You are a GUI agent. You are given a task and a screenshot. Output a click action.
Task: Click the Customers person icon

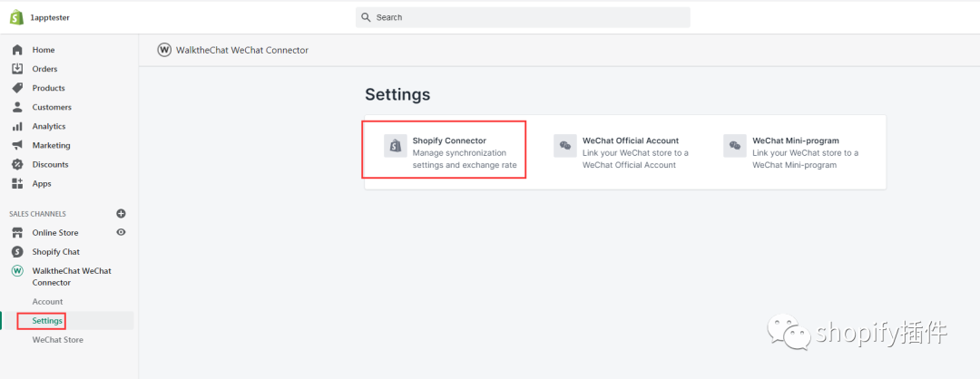[17, 107]
